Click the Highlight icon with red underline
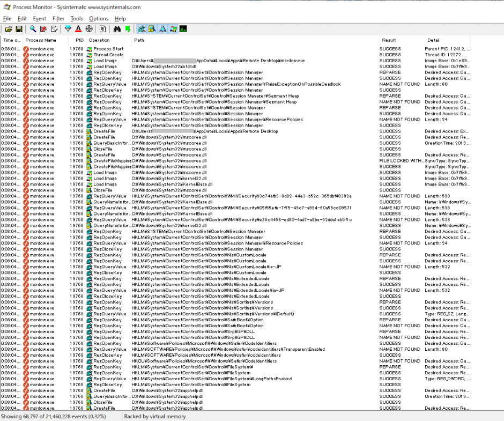Viewport: 504px width, 421px height. click(78, 29)
